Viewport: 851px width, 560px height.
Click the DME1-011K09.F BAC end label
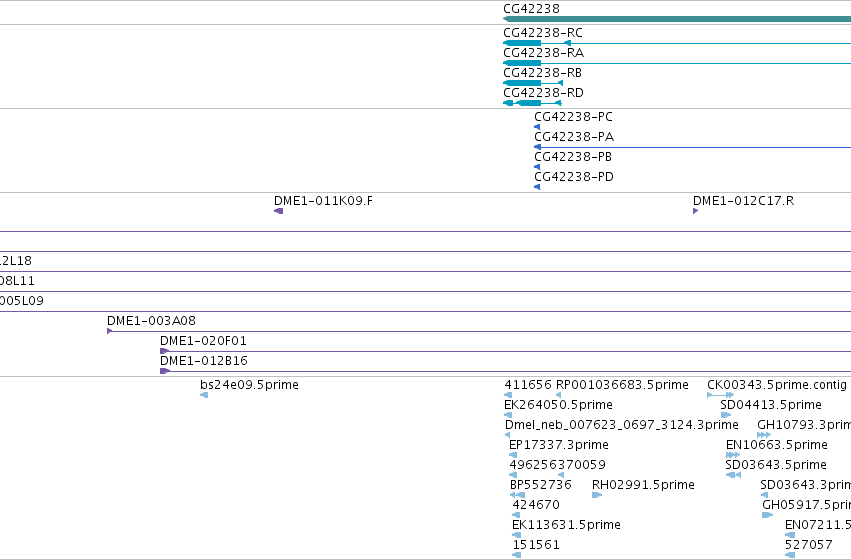point(323,201)
